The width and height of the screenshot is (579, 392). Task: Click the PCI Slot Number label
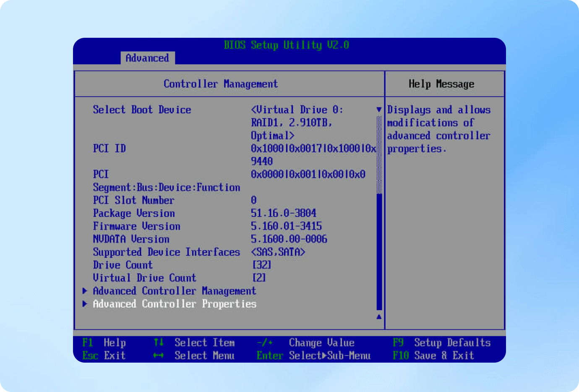pyautogui.click(x=133, y=200)
